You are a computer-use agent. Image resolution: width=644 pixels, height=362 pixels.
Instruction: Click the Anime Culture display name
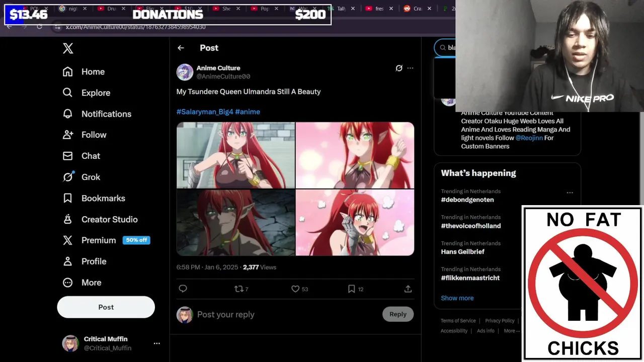218,68
